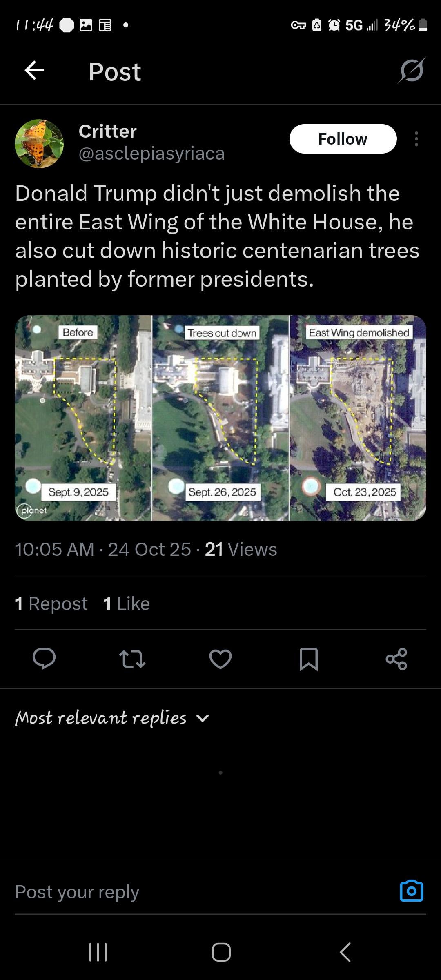This screenshot has height=980, width=441.
Task: Open the Grok icon at top right
Action: (412, 71)
